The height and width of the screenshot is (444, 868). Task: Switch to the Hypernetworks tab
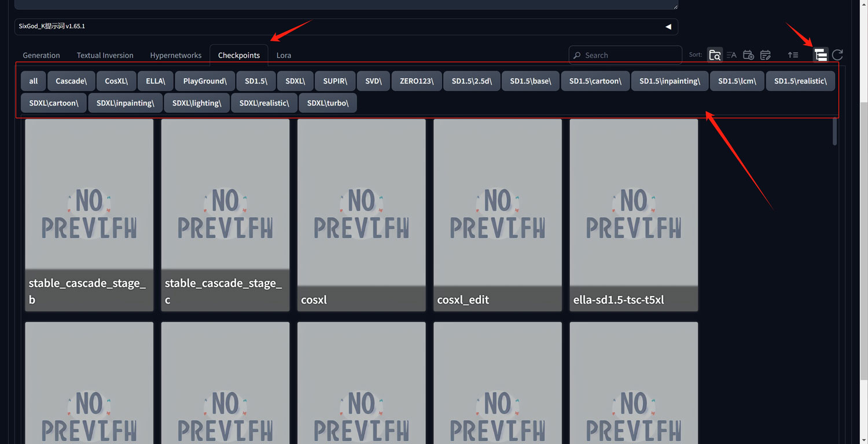(175, 56)
